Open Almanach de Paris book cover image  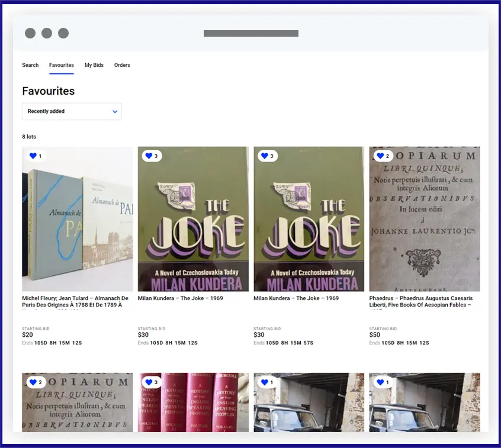click(78, 219)
